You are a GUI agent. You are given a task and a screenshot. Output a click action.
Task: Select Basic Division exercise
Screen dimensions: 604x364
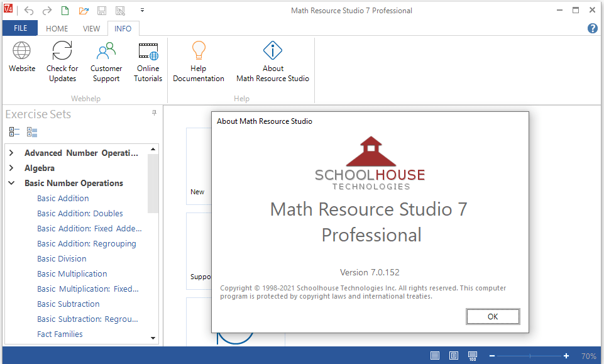click(x=62, y=258)
